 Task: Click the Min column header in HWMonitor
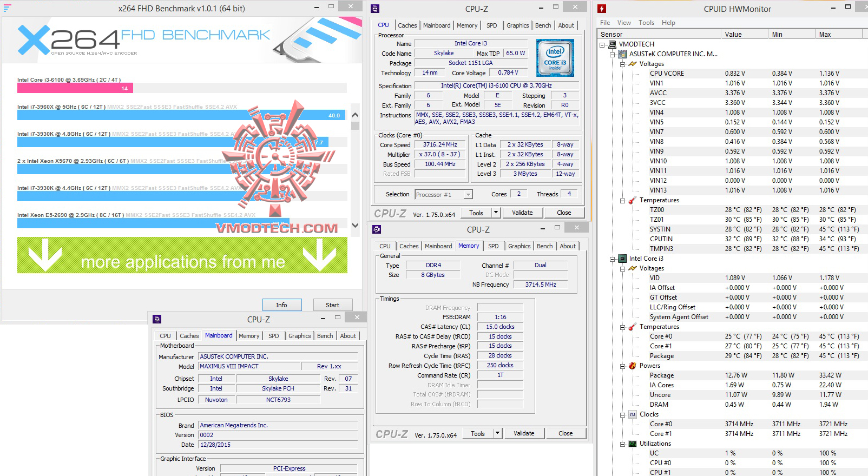pyautogui.click(x=792, y=34)
